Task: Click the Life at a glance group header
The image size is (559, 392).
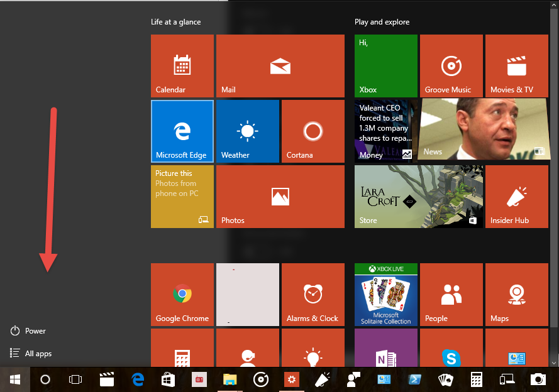Action: tap(176, 22)
